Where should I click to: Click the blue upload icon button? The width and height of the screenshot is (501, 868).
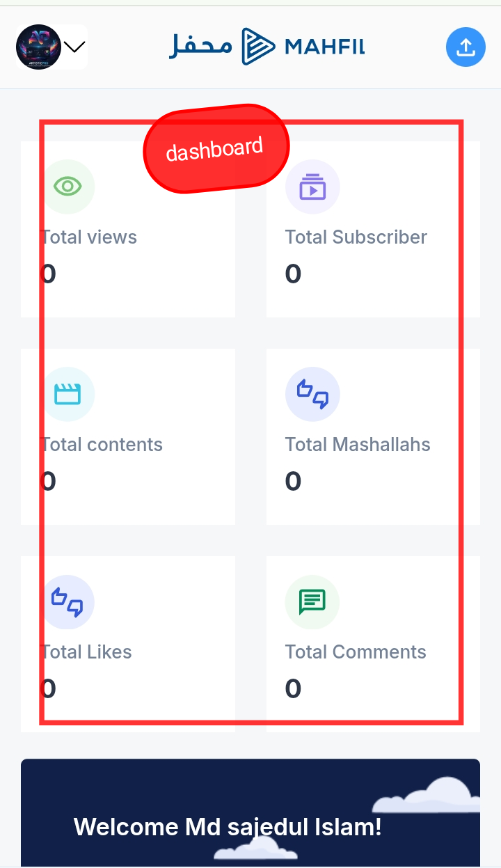coord(466,47)
